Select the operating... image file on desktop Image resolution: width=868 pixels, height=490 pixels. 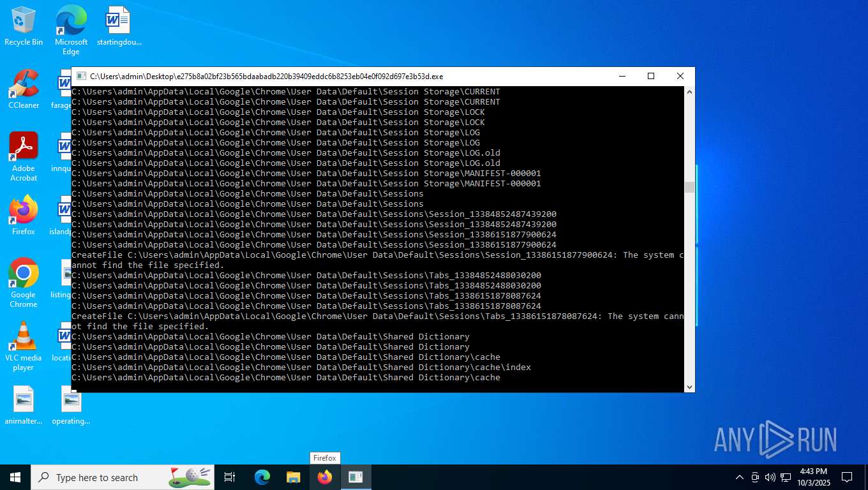coord(71,405)
